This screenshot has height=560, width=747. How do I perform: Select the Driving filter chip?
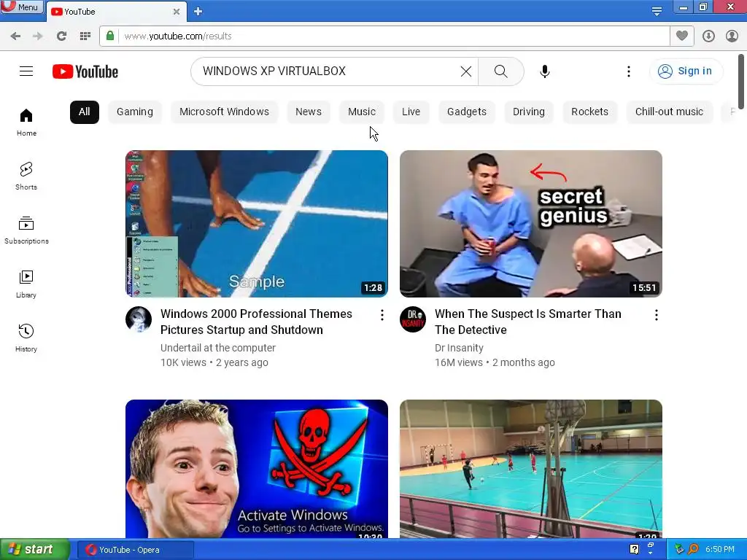tap(528, 112)
